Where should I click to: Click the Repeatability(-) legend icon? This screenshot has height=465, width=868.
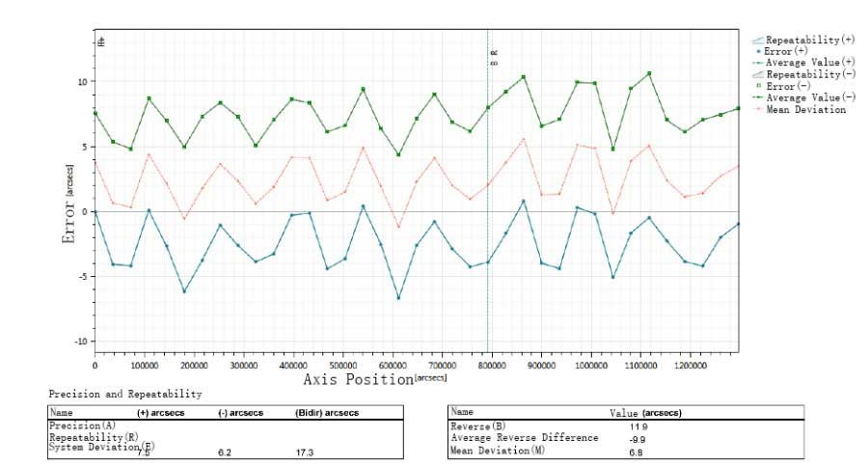(757, 75)
